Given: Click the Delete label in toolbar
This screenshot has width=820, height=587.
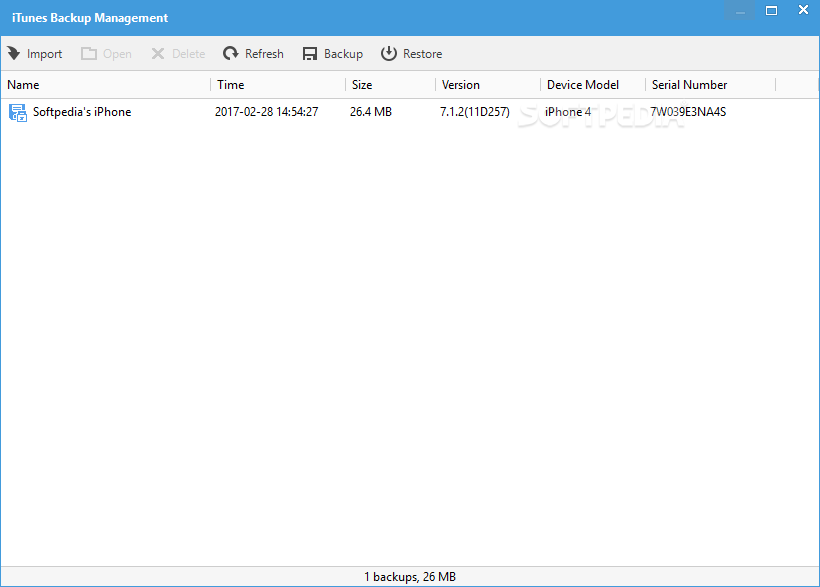Looking at the screenshot, I should click(189, 54).
